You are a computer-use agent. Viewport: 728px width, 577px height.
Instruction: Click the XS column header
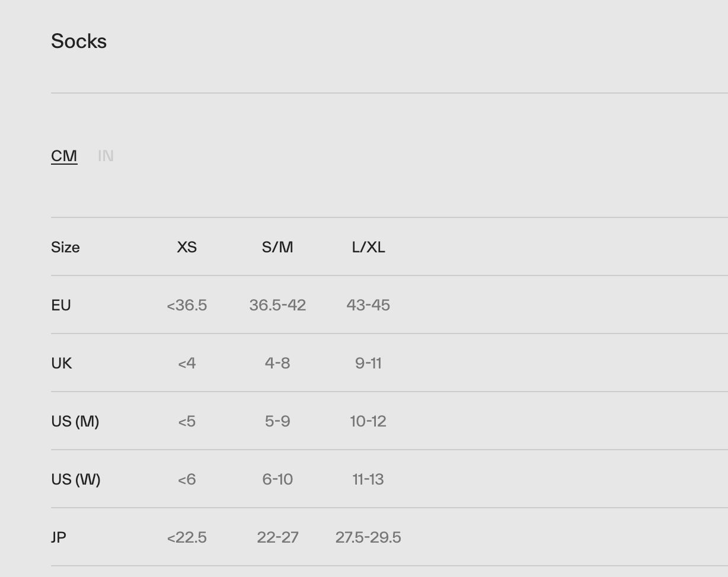click(187, 247)
